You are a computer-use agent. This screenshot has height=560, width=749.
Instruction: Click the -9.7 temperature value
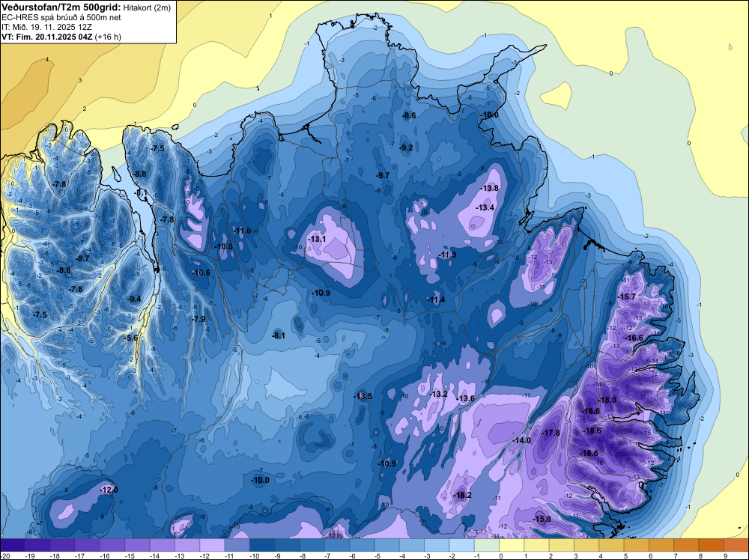pos(383,176)
